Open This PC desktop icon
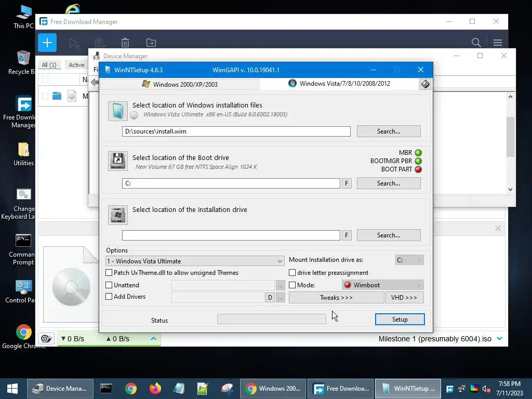This screenshot has height=399, width=532. coord(24,16)
